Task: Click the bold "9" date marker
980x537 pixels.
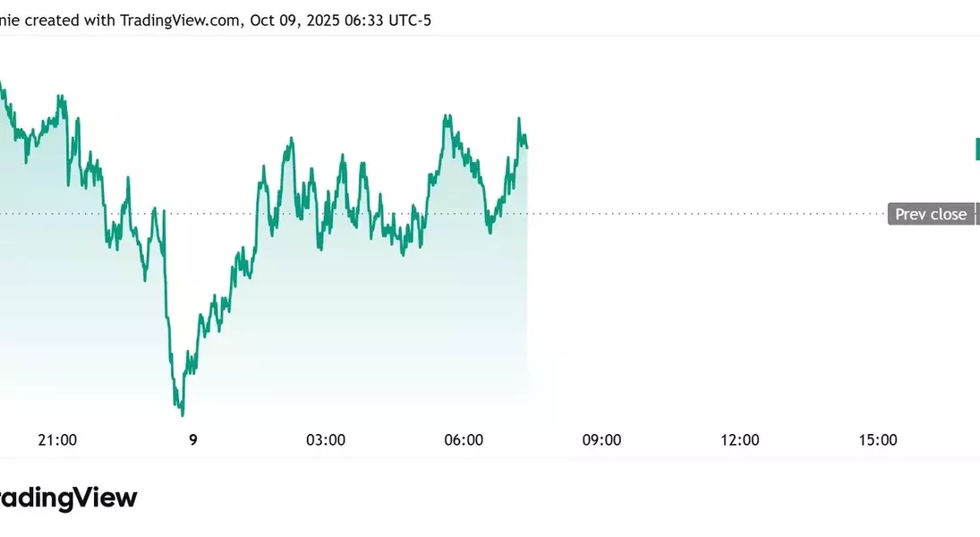Action: (x=193, y=440)
